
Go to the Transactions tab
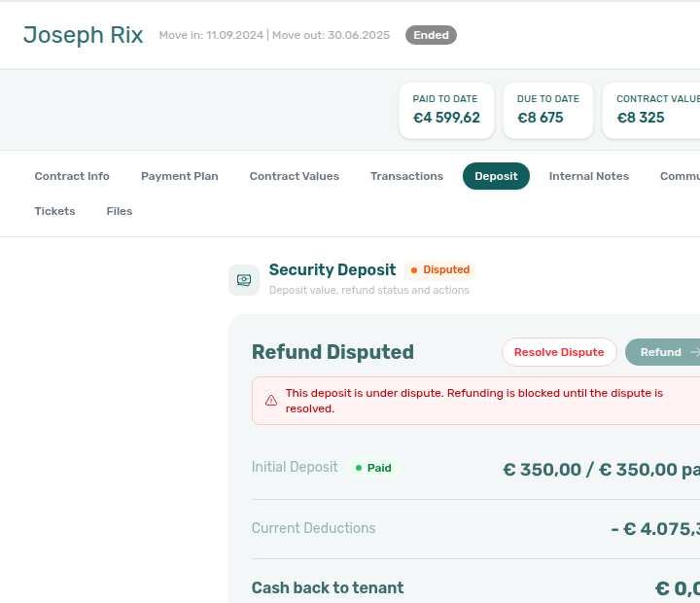pos(406,176)
